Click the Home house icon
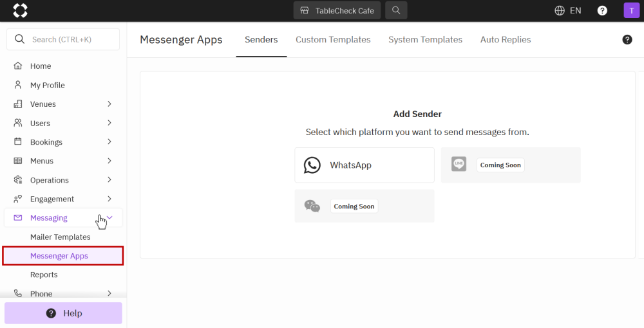The width and height of the screenshot is (644, 328). 17,66
